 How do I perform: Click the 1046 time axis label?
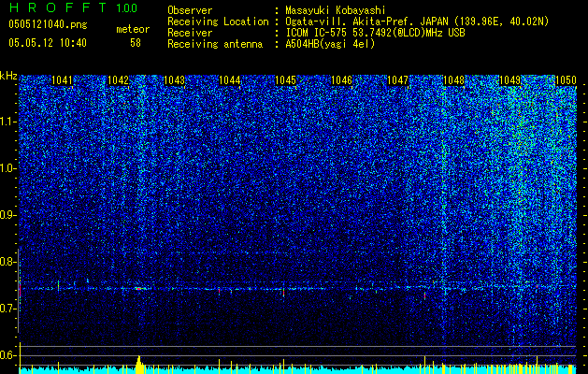point(342,80)
